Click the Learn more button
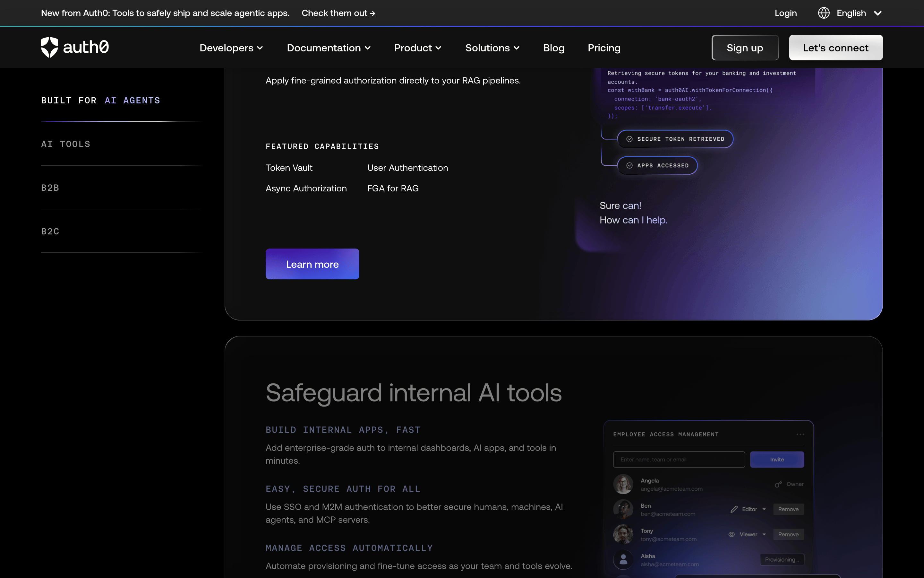Viewport: 924px width, 578px height. coord(312,264)
